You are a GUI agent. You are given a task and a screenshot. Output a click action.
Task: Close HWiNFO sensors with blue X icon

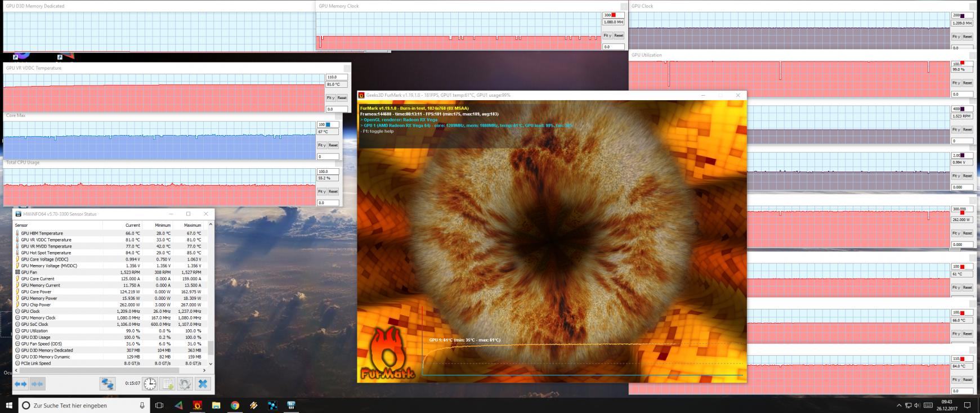point(203,384)
